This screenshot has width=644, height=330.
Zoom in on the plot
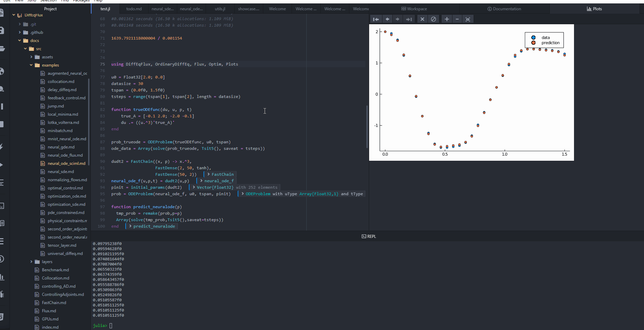[x=447, y=19]
